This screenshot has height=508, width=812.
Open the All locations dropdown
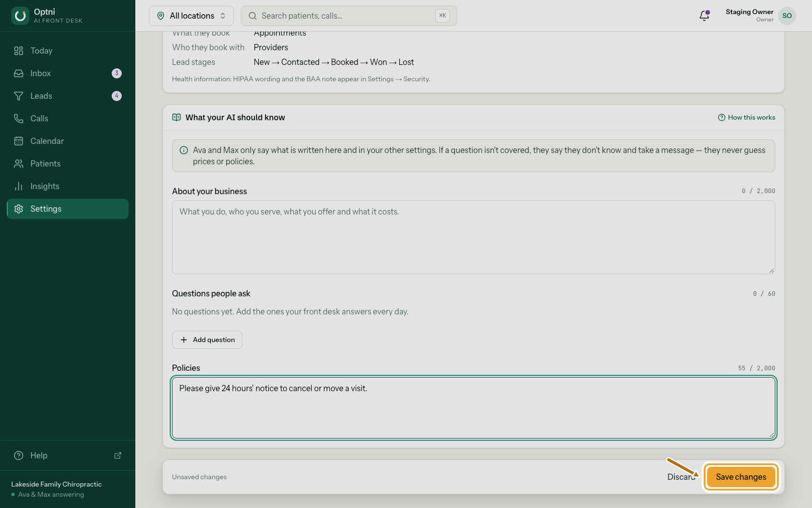(x=191, y=16)
